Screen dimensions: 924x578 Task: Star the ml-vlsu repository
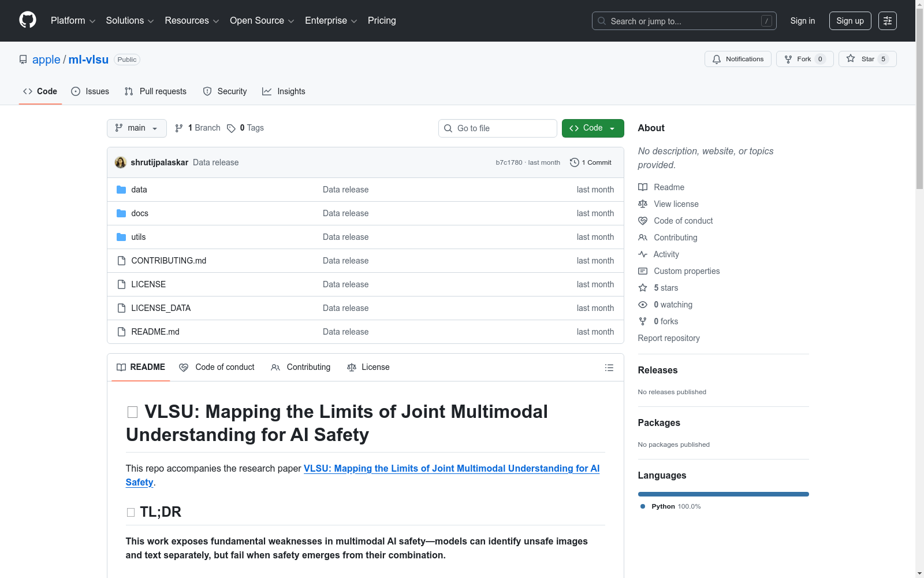coord(867,59)
